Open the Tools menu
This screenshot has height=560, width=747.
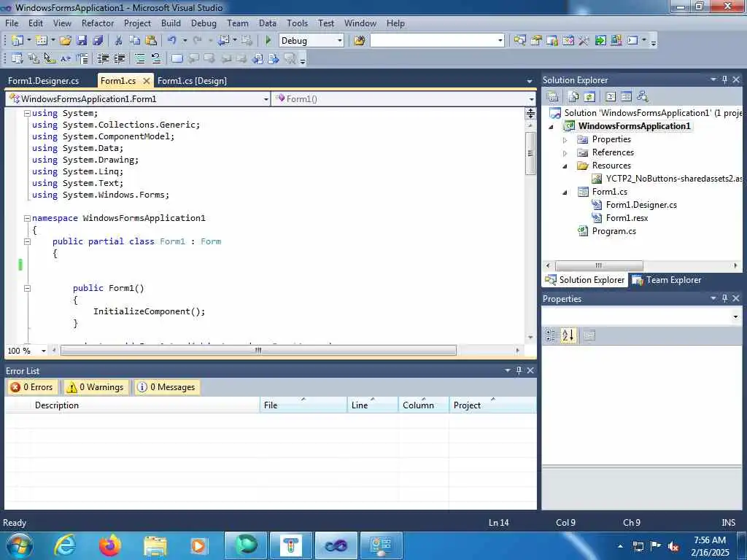[298, 23]
